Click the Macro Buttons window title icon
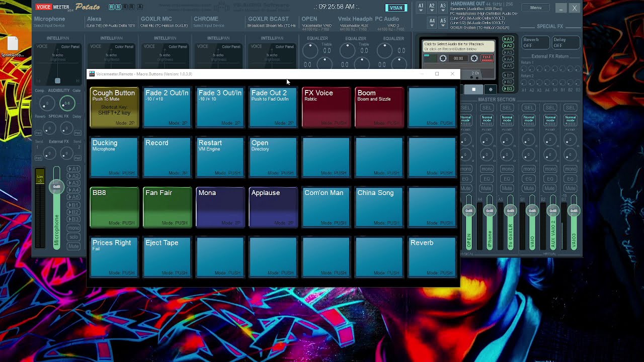The width and height of the screenshot is (644, 362). click(92, 74)
